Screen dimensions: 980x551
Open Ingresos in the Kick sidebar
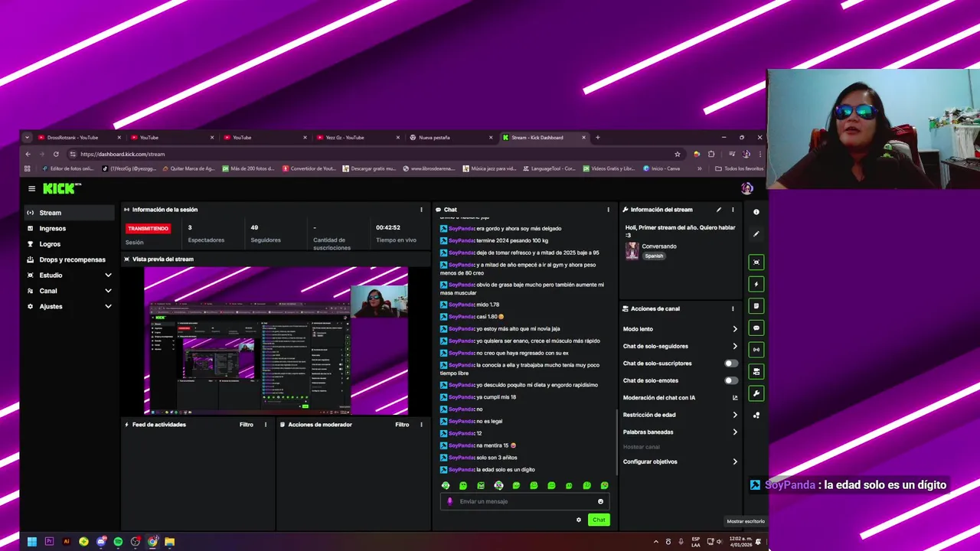pos(70,228)
